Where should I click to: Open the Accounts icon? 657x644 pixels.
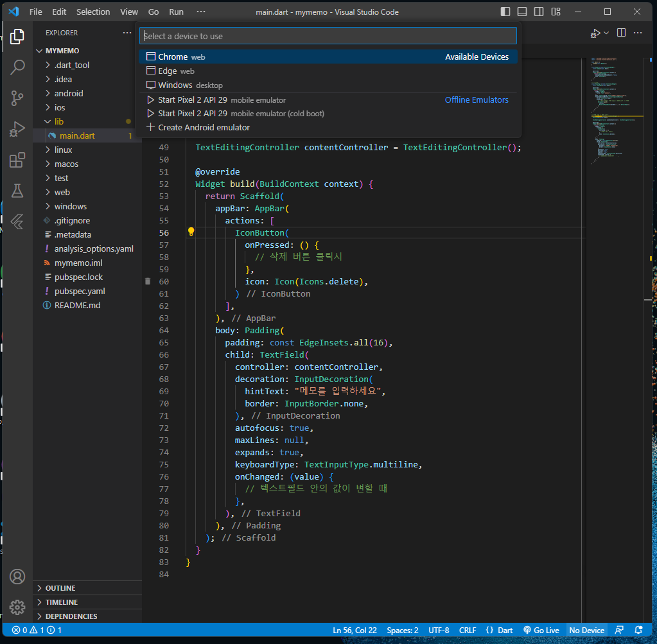(x=17, y=577)
